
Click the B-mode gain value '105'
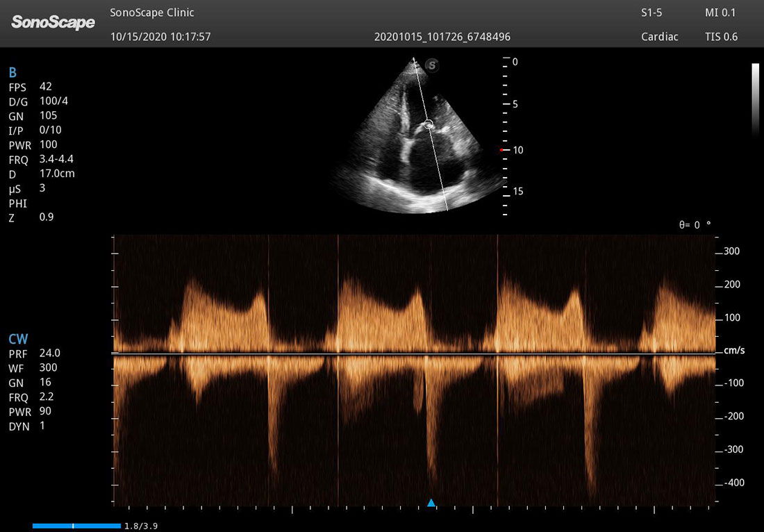point(48,115)
